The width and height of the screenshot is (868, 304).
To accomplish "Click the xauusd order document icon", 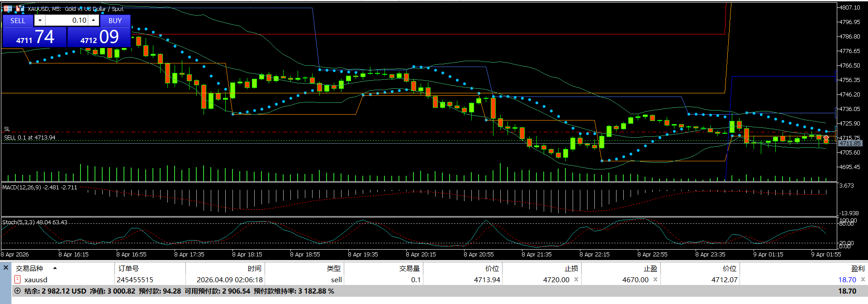I will [18, 280].
